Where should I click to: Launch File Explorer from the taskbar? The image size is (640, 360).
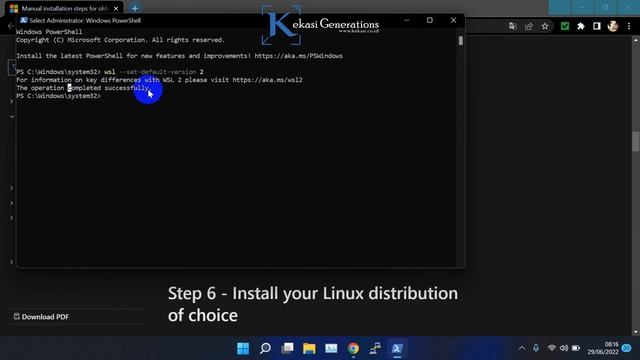click(x=309, y=348)
